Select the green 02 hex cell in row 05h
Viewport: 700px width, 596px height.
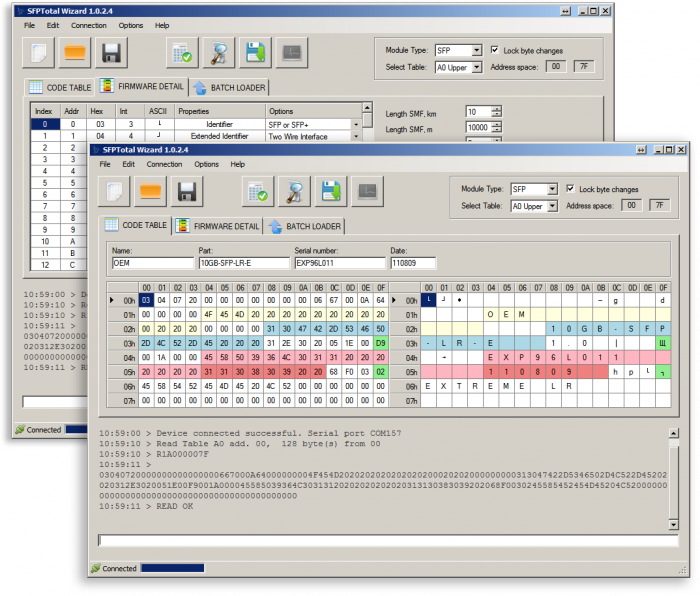[x=380, y=371]
